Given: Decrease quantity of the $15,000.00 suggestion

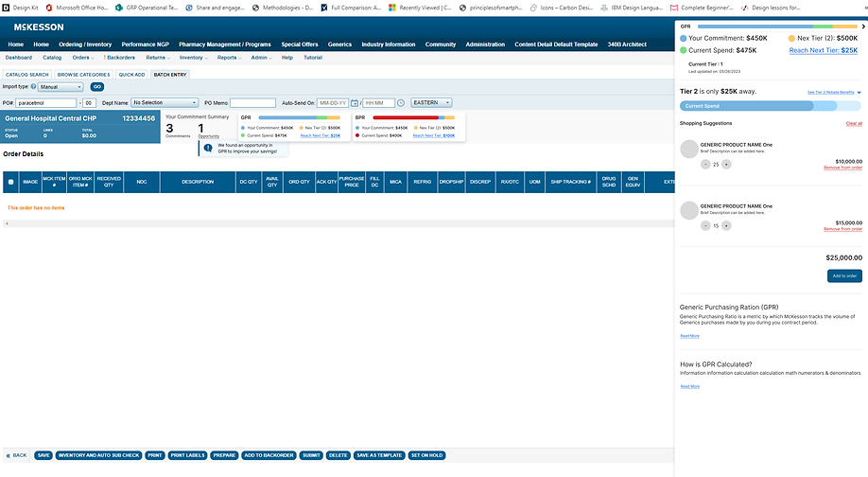Looking at the screenshot, I should click(x=705, y=225).
